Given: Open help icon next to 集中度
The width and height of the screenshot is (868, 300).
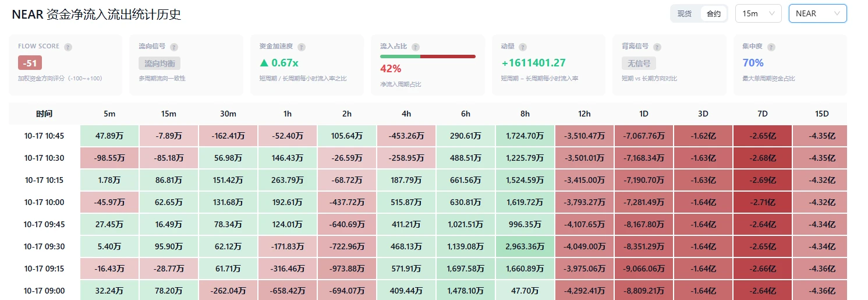Looking at the screenshot, I should (x=772, y=47).
